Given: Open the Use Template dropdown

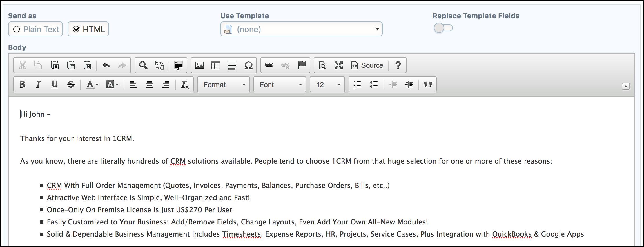Looking at the screenshot, I should (x=301, y=29).
